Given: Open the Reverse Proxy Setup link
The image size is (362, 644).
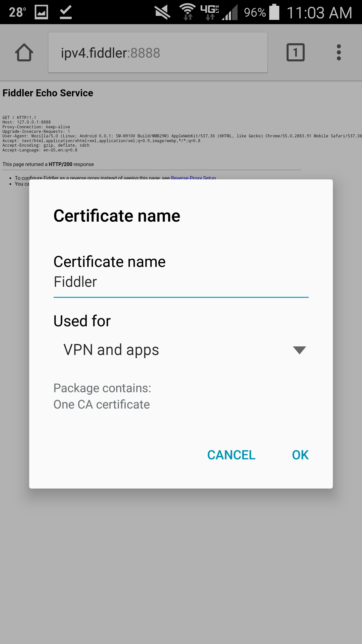Looking at the screenshot, I should pos(193,178).
